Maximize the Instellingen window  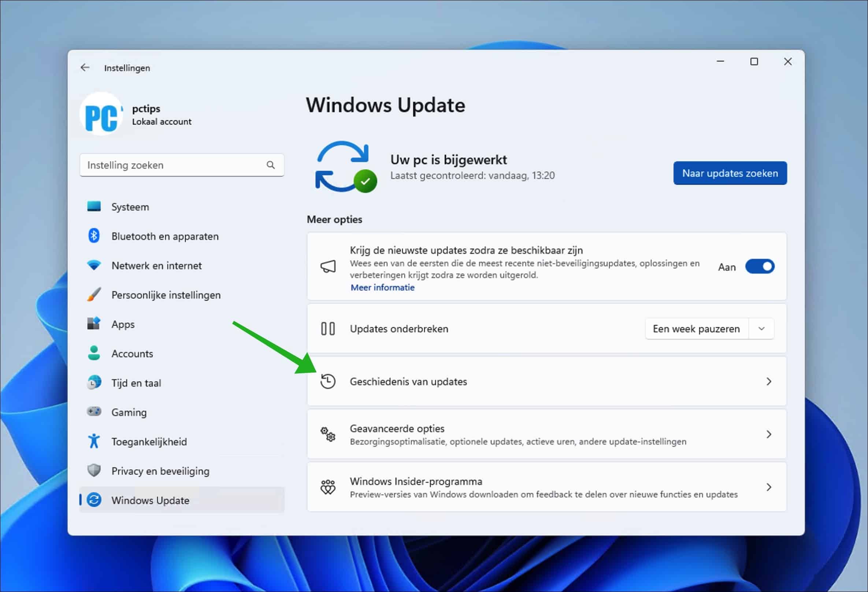754,61
